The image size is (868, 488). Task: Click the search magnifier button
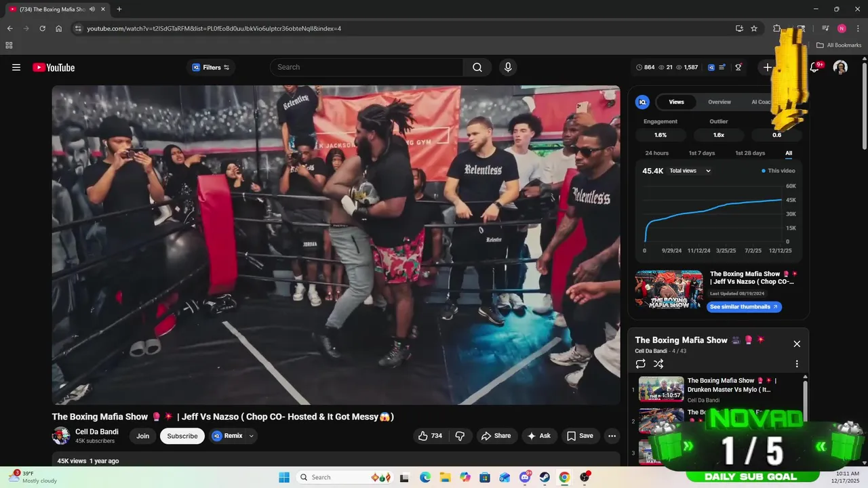coord(477,67)
